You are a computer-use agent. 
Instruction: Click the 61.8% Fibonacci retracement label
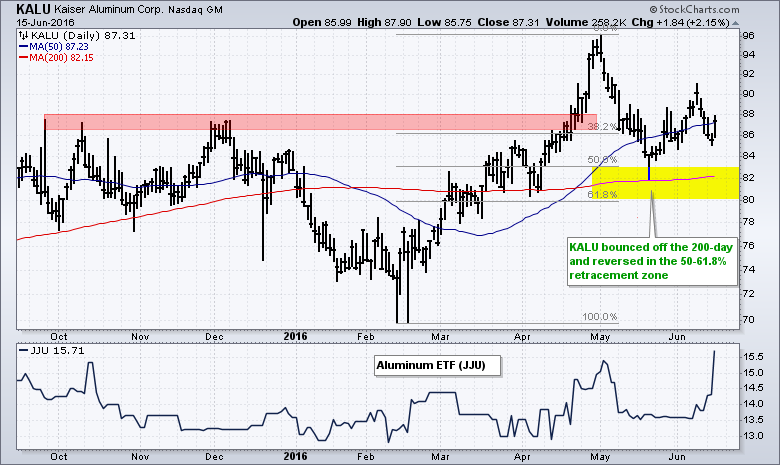pos(602,194)
